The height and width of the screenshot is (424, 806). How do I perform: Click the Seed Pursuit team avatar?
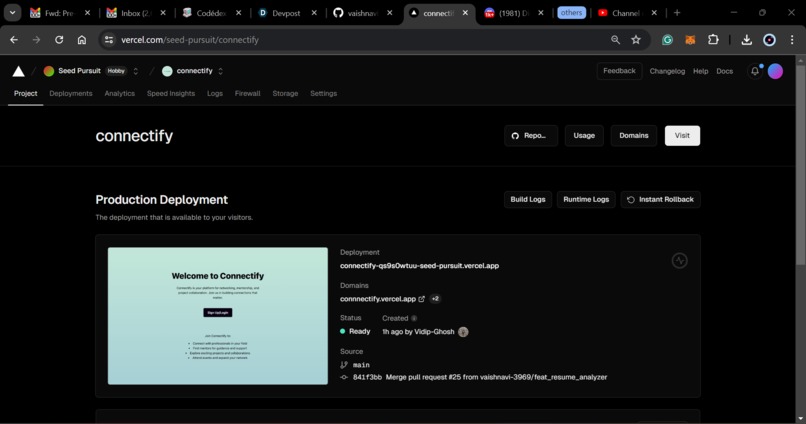[49, 71]
